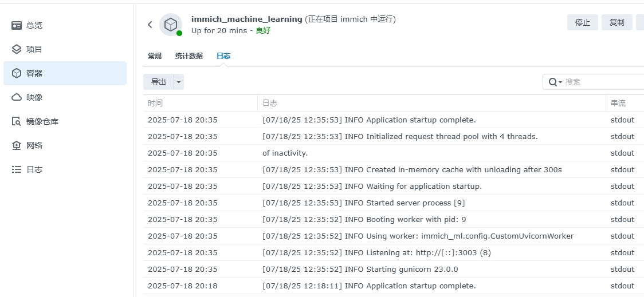The image size is (644, 297).
Task: Click the stdout cell of 'Starting gunicorn' row
Action: 622,269
